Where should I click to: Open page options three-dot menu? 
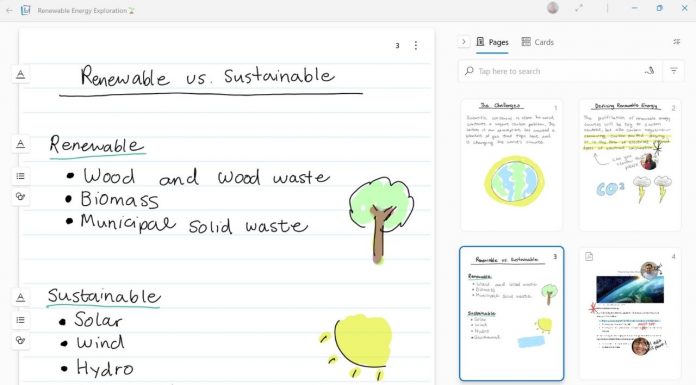[x=415, y=45]
